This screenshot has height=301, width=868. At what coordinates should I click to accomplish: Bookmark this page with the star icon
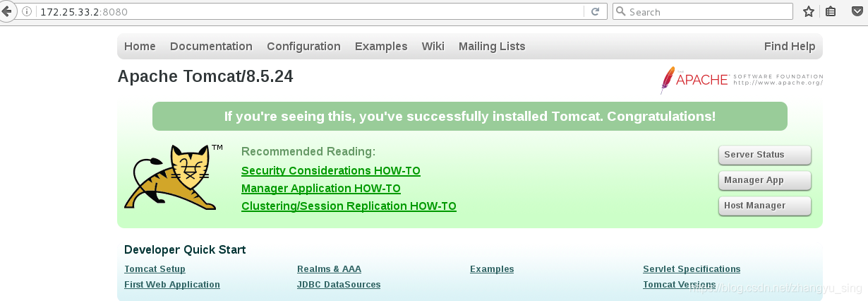point(809,12)
